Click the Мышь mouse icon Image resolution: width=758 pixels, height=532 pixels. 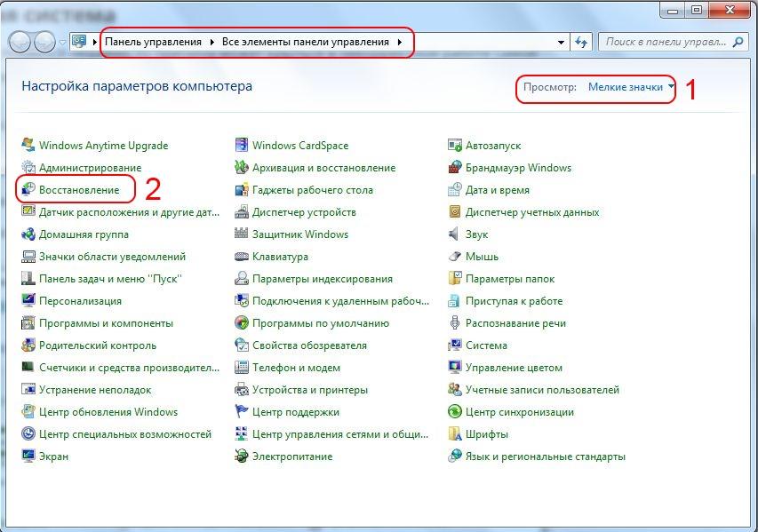pos(454,256)
